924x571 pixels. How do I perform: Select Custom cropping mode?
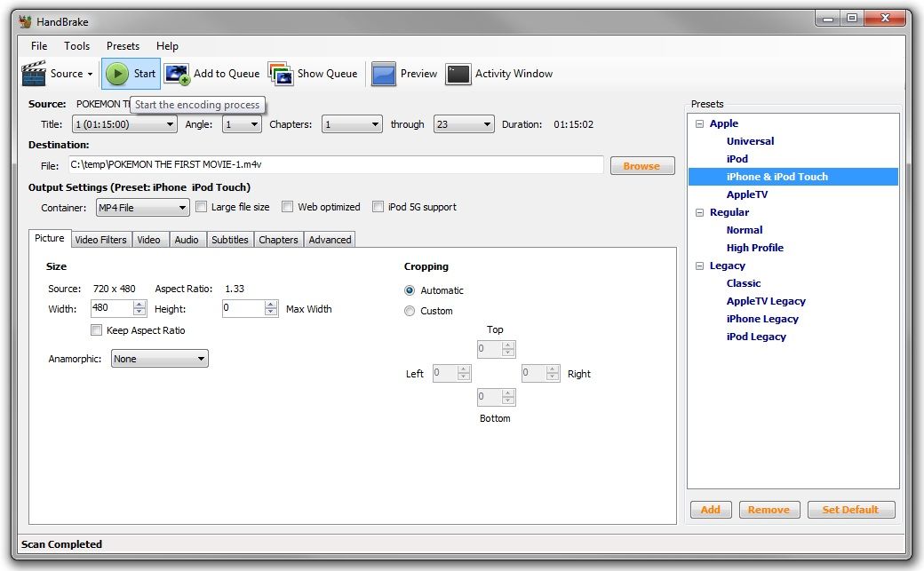[x=410, y=311]
